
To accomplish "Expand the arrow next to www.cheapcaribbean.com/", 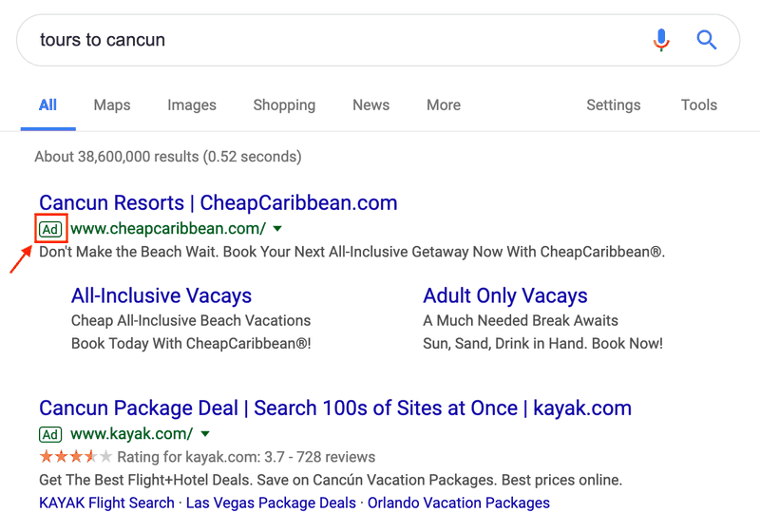I will point(277,229).
